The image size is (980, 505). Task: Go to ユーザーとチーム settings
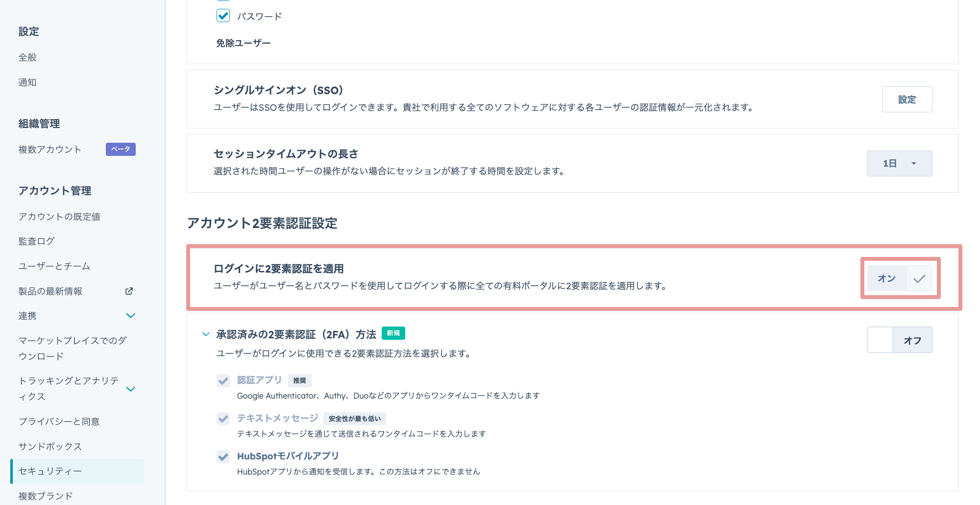click(54, 266)
